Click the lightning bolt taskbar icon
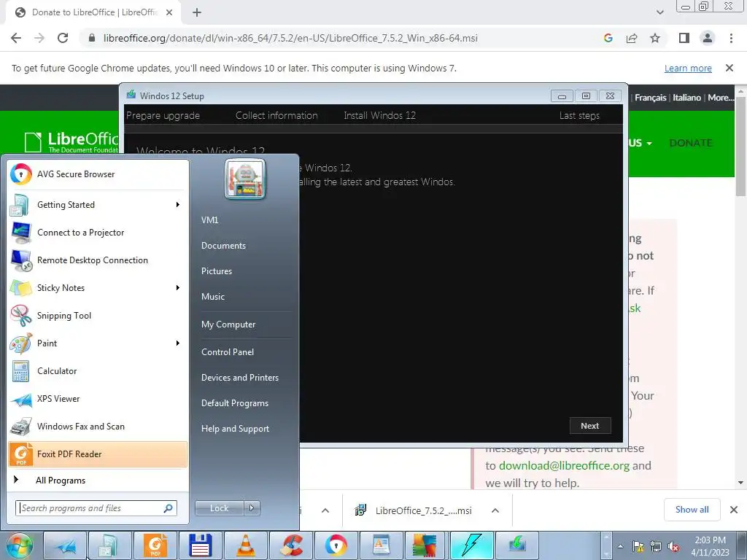This screenshot has height=560, width=747. pos(472,545)
